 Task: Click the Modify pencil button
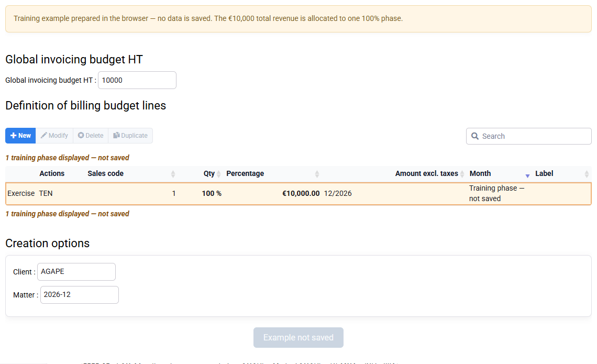(x=54, y=136)
